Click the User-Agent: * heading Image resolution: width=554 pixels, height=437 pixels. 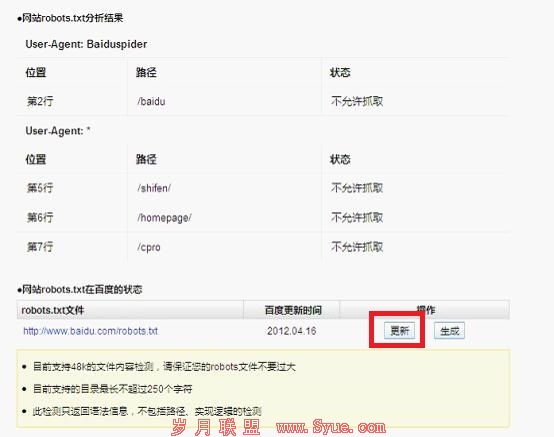click(58, 131)
